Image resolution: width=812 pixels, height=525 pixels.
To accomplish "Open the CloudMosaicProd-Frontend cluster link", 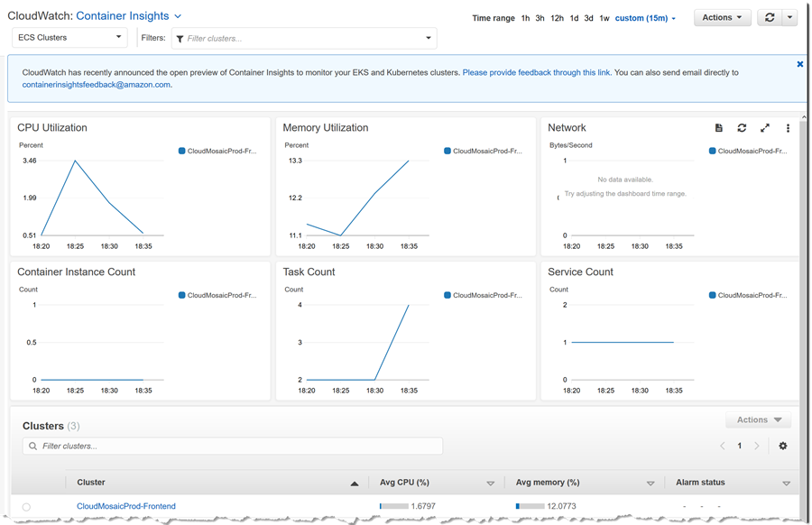I will 125,506.
